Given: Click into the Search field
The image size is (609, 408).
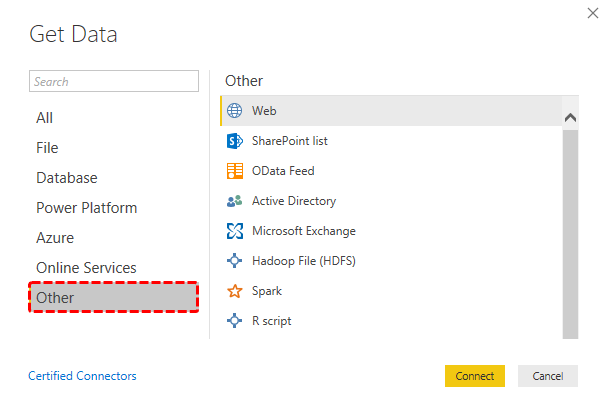Looking at the screenshot, I should (x=114, y=81).
